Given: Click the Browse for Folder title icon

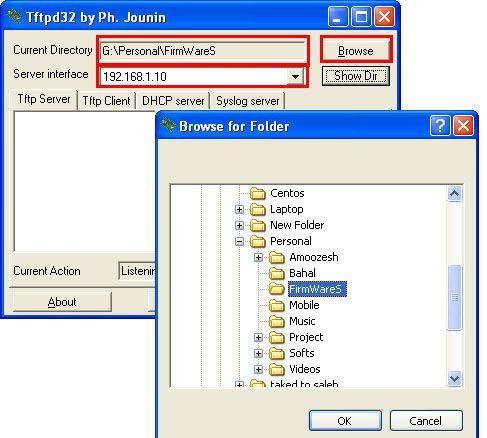Looking at the screenshot, I should 167,125.
